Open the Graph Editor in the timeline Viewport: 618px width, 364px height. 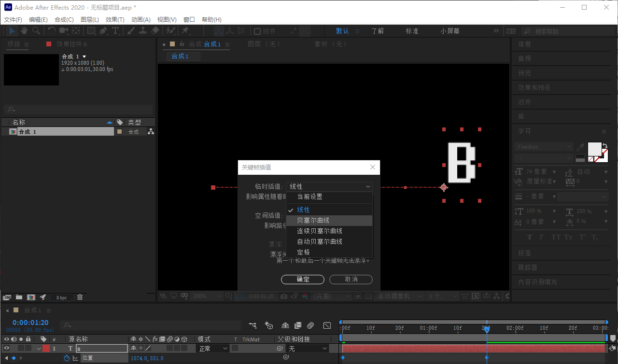tap(326, 325)
